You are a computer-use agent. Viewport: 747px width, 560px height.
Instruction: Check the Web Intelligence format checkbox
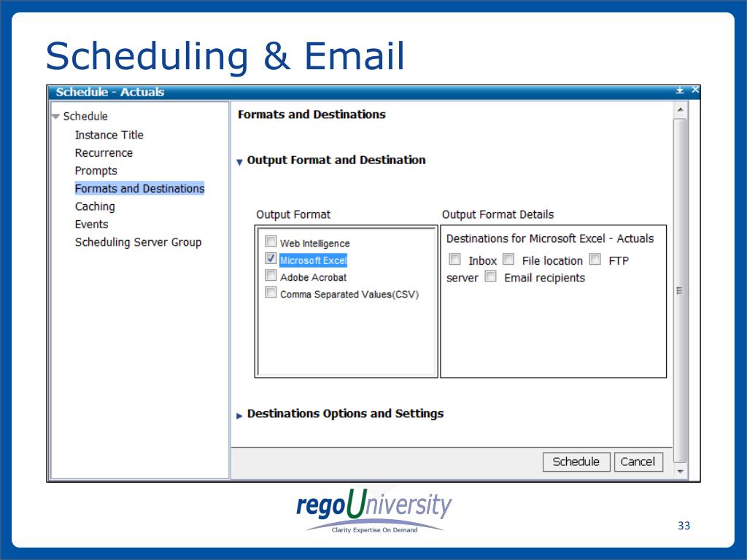pos(271,241)
